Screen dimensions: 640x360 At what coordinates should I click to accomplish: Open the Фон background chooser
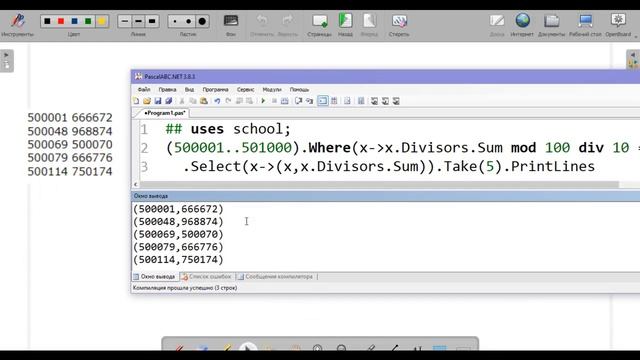pyautogui.click(x=231, y=24)
